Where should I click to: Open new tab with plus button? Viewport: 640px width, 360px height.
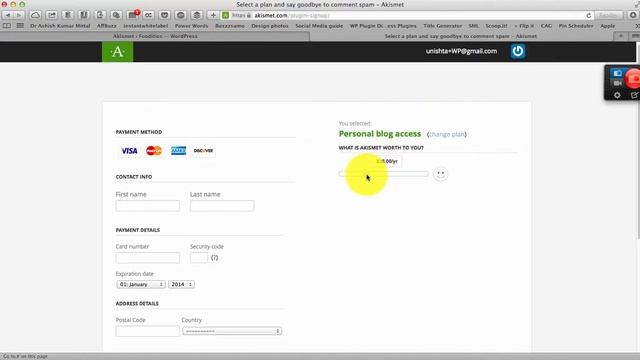coord(621,36)
